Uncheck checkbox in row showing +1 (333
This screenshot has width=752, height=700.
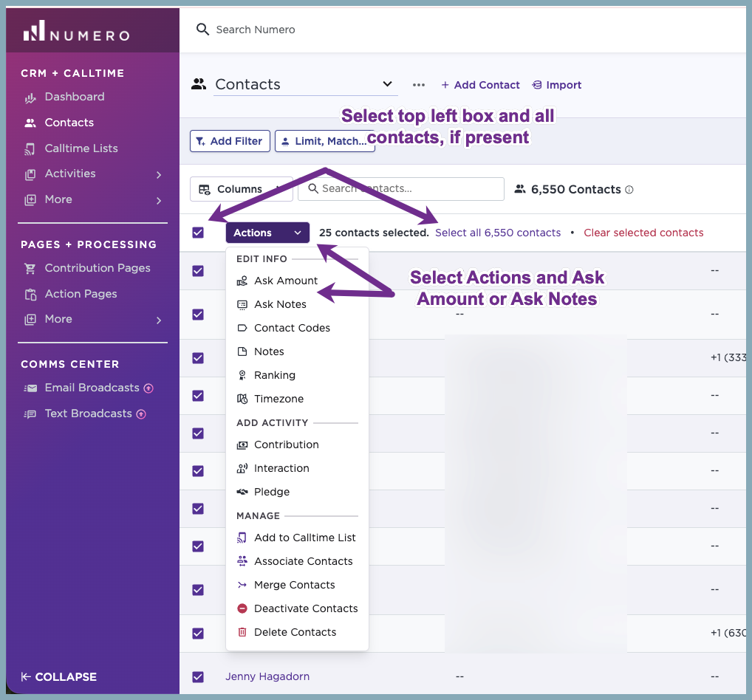[198, 358]
